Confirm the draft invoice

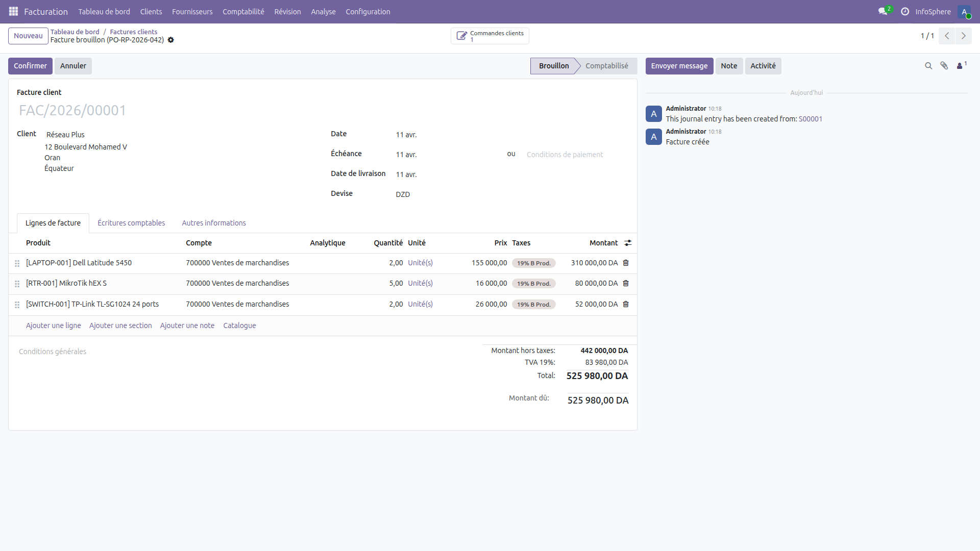30,66
